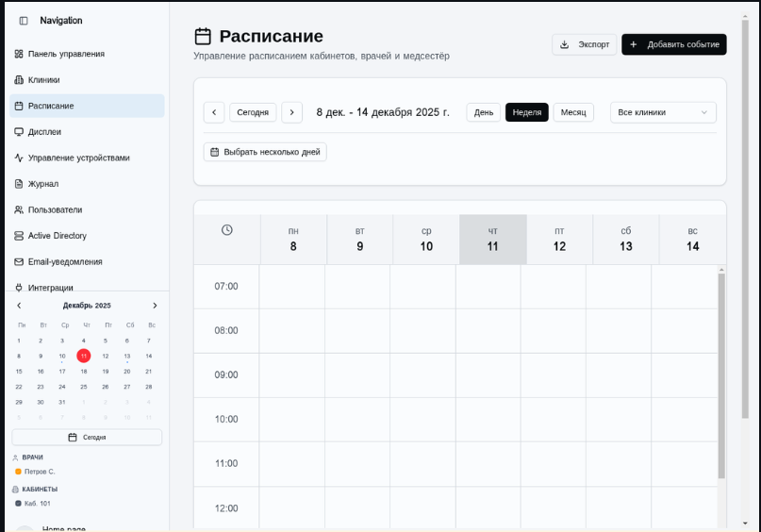Click the schedule grid vertical scrollbar

(x=721, y=376)
